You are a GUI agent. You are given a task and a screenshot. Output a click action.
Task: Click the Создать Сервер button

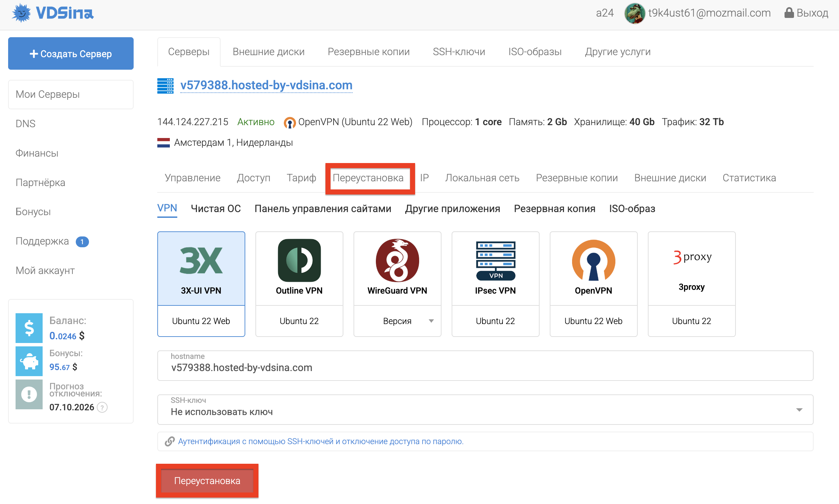pyautogui.click(x=71, y=54)
